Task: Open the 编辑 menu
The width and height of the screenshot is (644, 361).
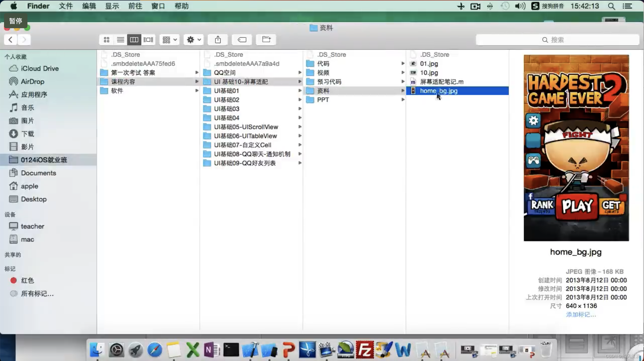Action: tap(89, 6)
